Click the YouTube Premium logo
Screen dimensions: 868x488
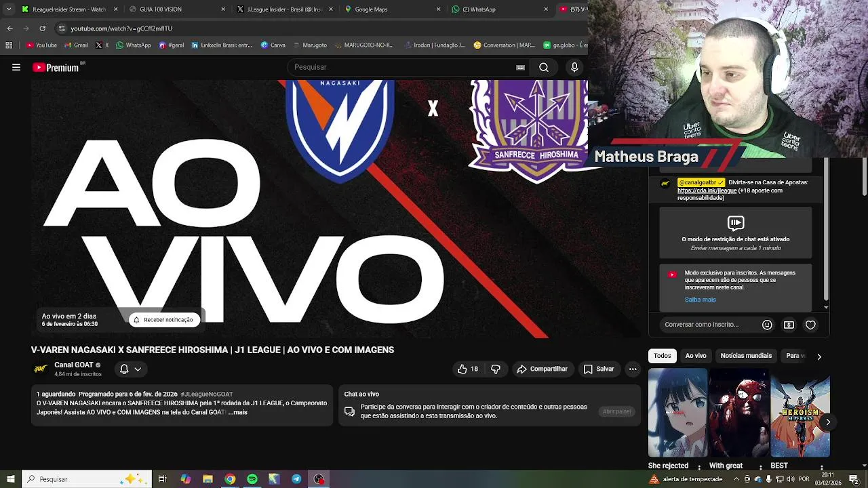[56, 67]
